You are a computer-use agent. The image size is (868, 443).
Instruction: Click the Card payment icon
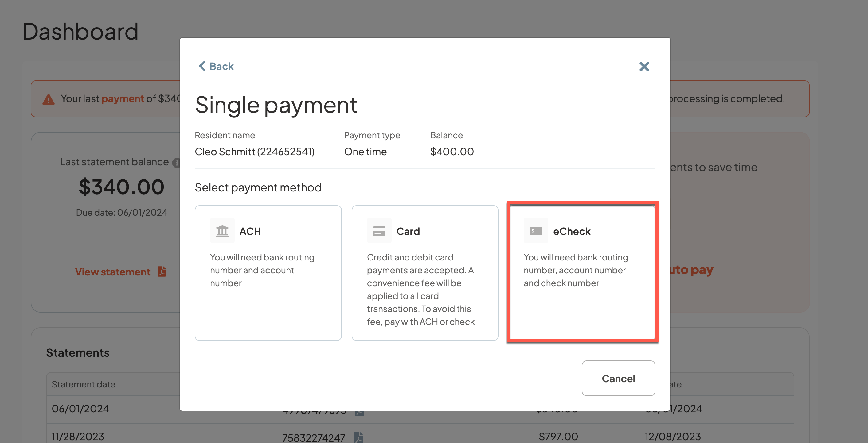pos(379,231)
